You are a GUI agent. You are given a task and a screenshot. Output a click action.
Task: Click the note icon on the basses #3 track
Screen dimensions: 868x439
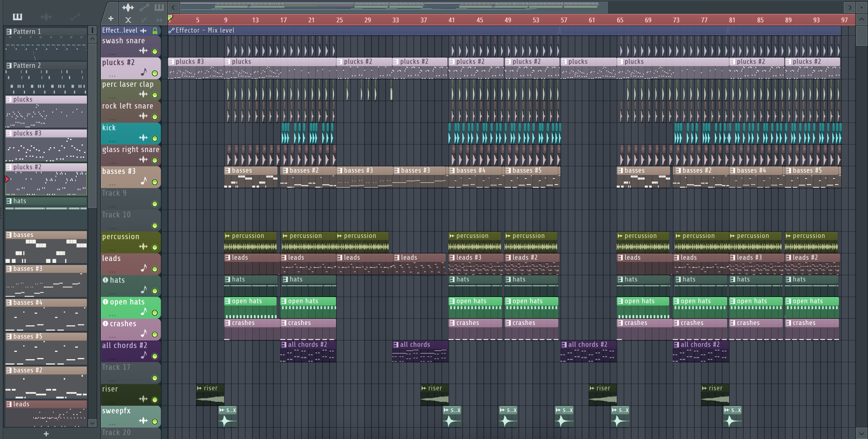point(144,181)
